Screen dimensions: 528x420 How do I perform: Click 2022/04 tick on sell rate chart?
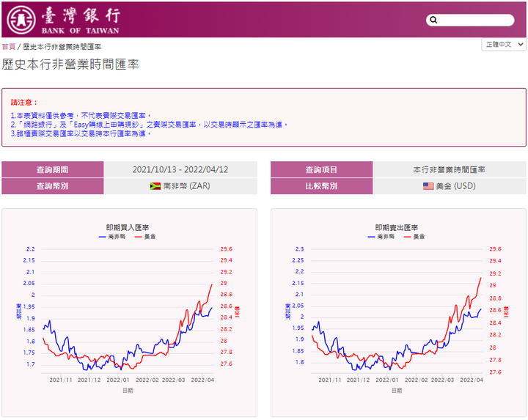point(472,380)
